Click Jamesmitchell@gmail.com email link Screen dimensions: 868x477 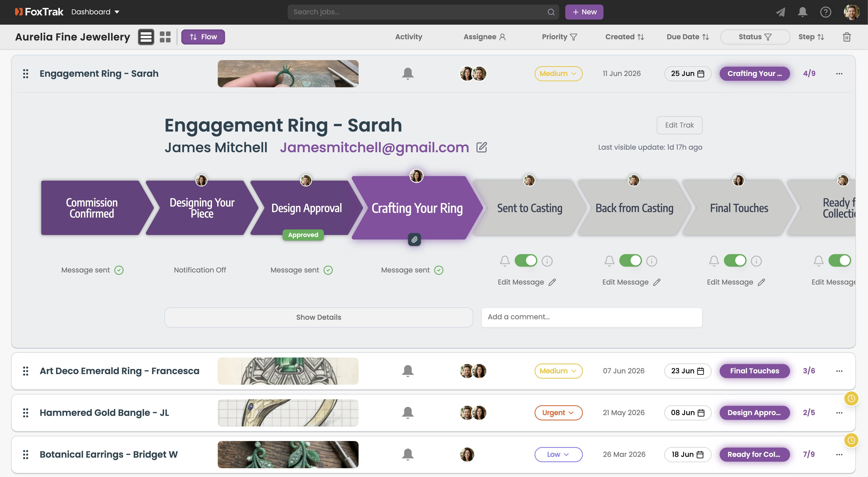tap(374, 147)
